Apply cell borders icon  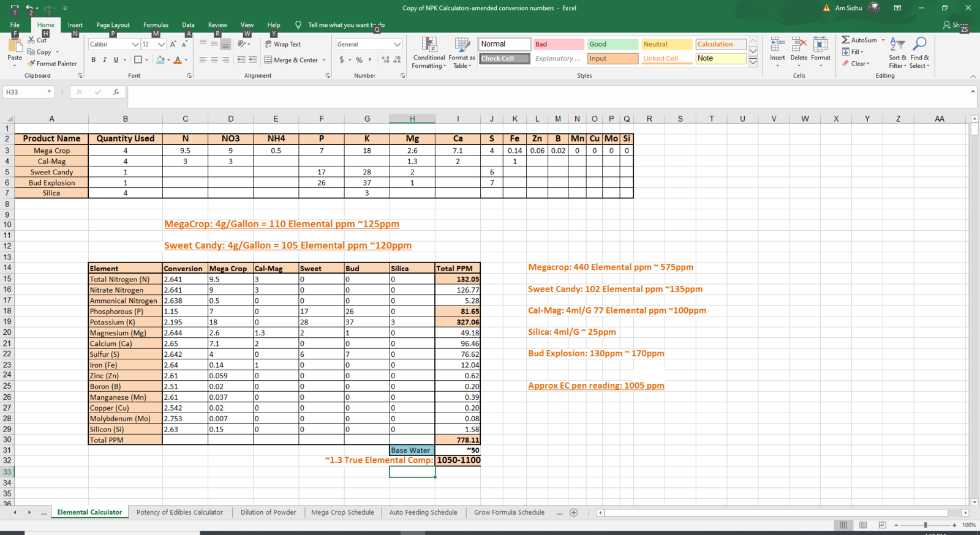click(x=138, y=60)
